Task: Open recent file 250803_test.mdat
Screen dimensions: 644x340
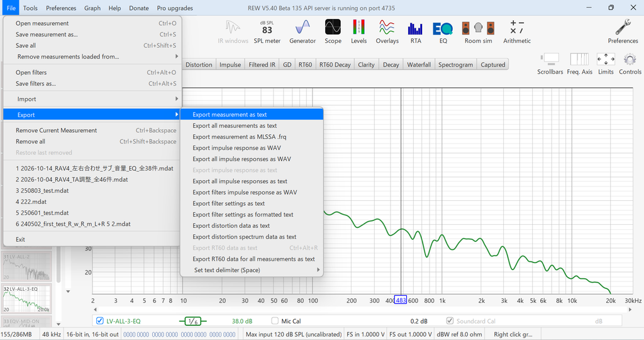Action: (x=92, y=191)
